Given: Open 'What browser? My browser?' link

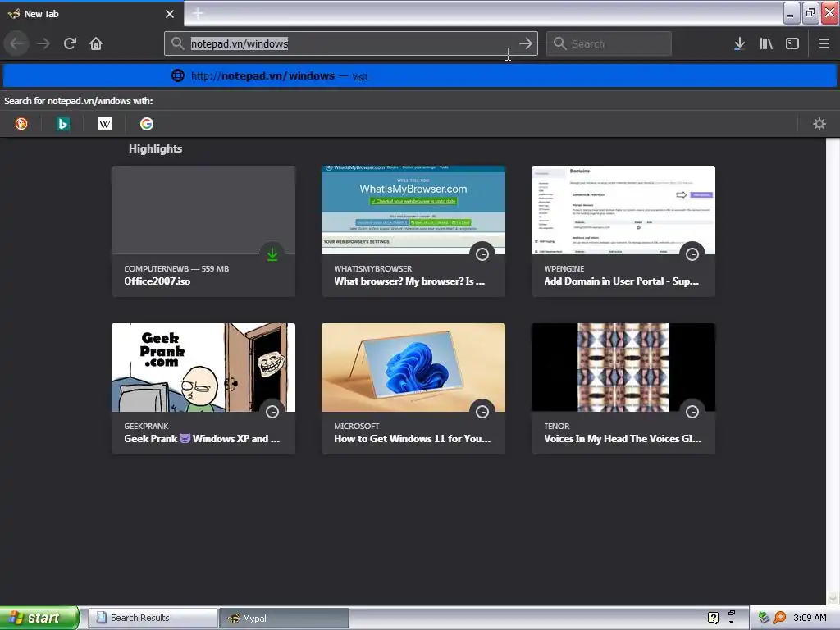Looking at the screenshot, I should (409, 281).
